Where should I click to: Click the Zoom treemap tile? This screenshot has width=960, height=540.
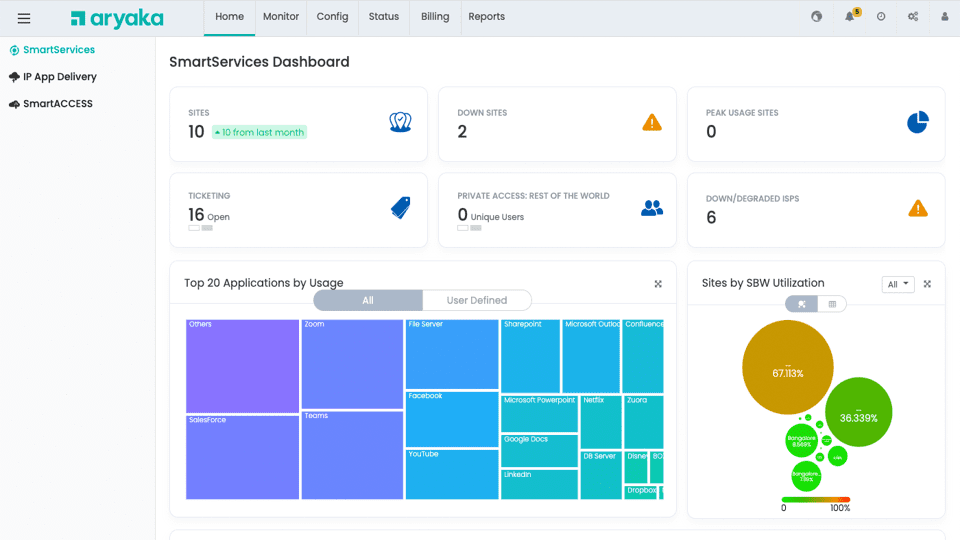click(x=352, y=364)
